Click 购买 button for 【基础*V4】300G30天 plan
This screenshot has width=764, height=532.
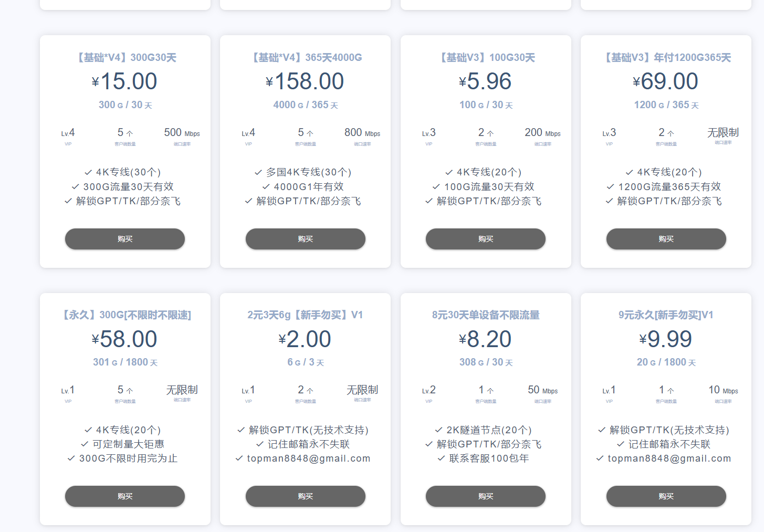[125, 239]
